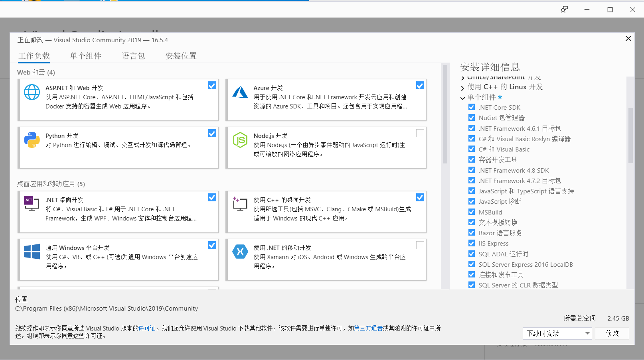Uncheck .NET Framework 4.8 SDK
This screenshot has height=360, width=644.
point(472,170)
